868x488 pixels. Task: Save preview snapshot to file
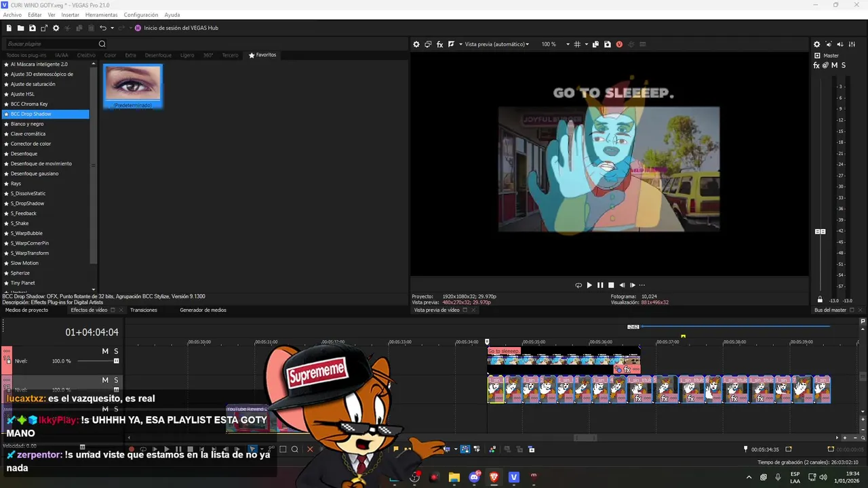click(607, 44)
